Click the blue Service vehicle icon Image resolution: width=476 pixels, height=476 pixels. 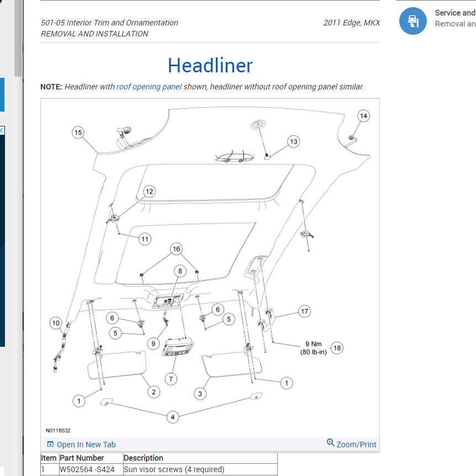point(413,21)
